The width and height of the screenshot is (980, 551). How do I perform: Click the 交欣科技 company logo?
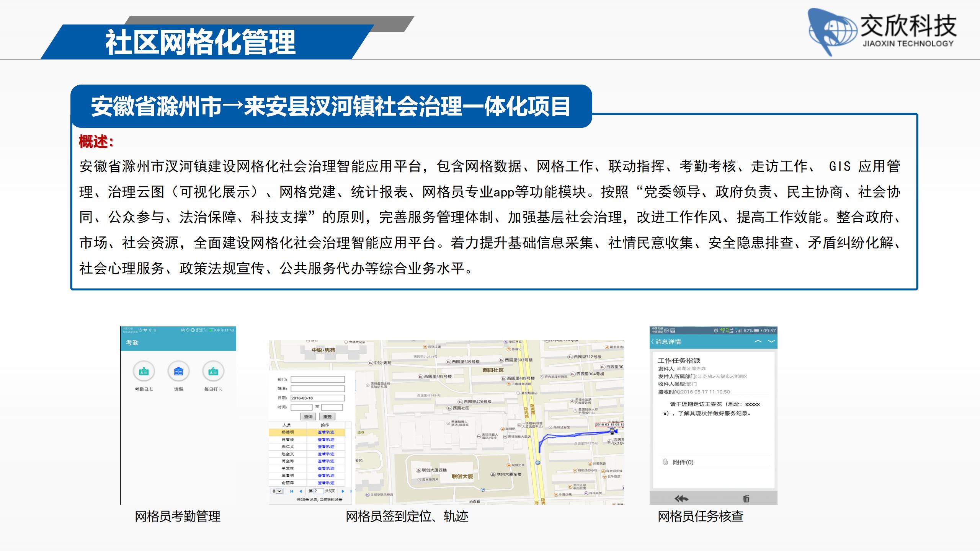pyautogui.click(x=882, y=32)
